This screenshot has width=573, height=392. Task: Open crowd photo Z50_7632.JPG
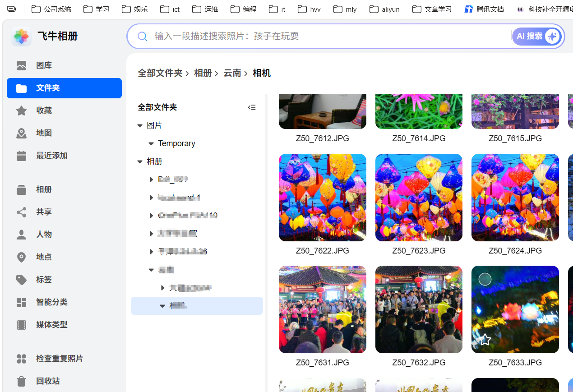[419, 309]
